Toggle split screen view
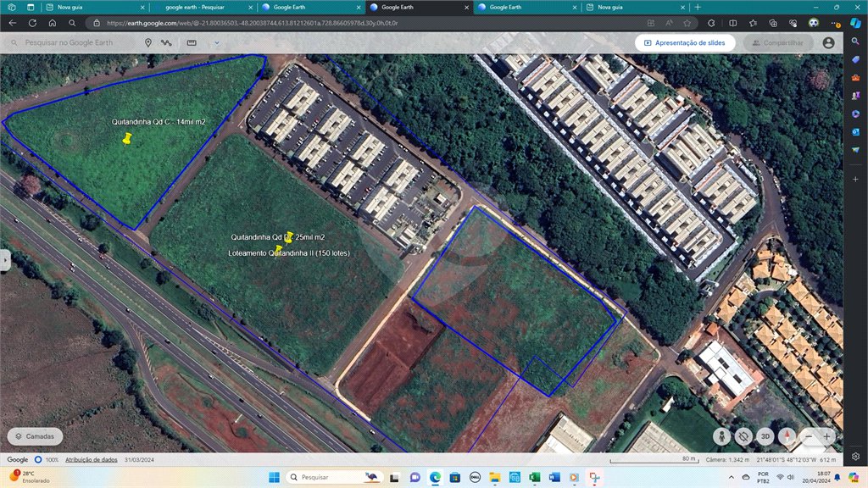868x488 pixels. click(x=733, y=23)
